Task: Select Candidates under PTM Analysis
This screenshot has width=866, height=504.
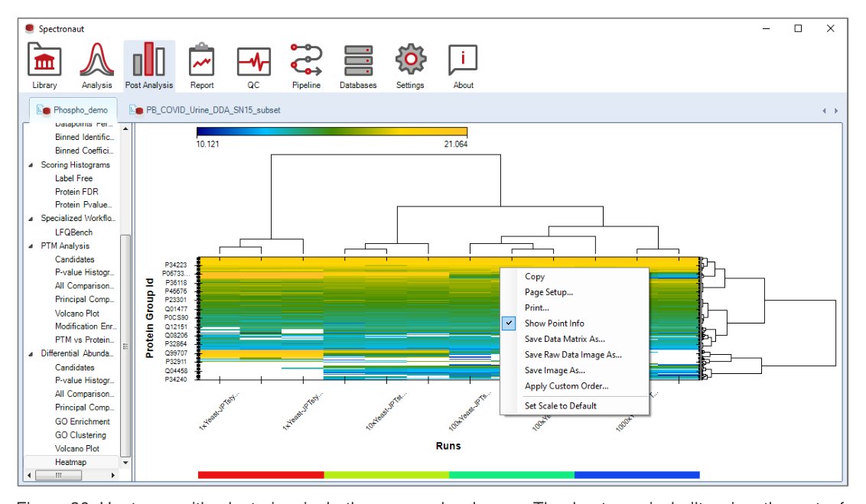Action: [x=74, y=259]
